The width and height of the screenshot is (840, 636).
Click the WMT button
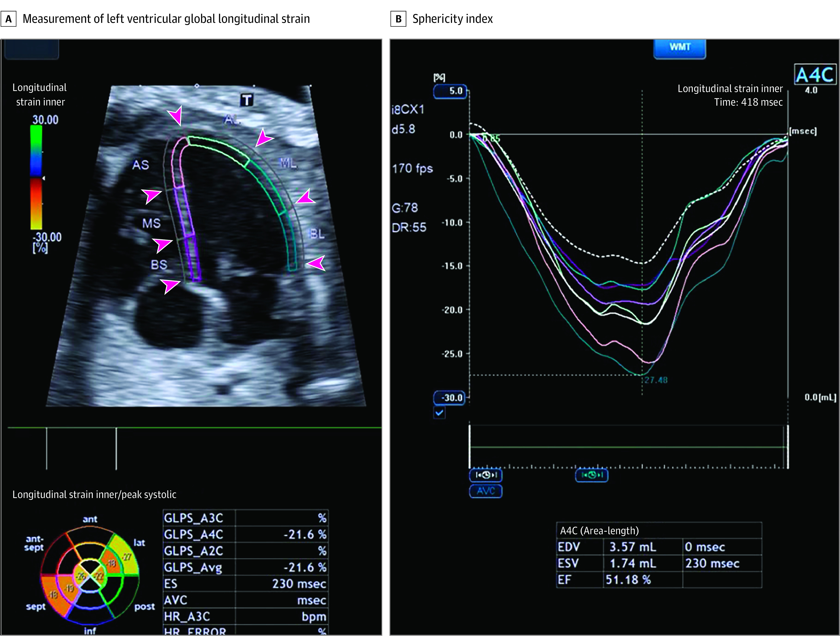[x=679, y=48]
